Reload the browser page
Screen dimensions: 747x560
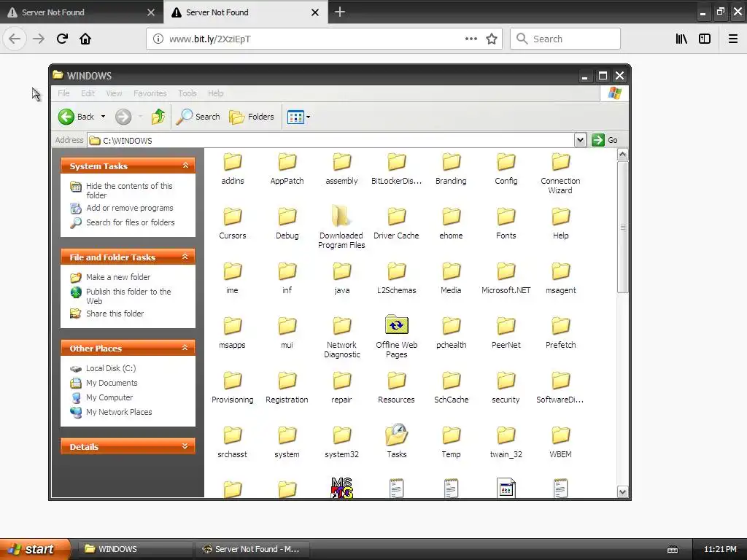pos(62,39)
